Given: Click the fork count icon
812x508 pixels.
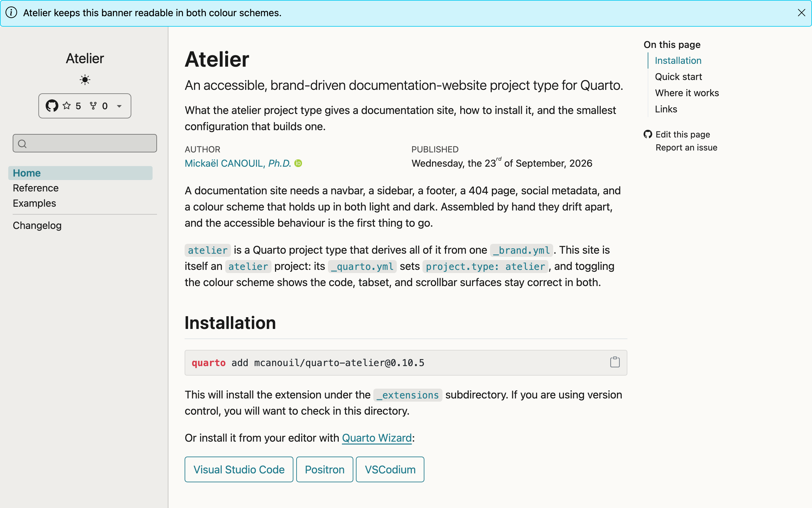Looking at the screenshot, I should [93, 106].
